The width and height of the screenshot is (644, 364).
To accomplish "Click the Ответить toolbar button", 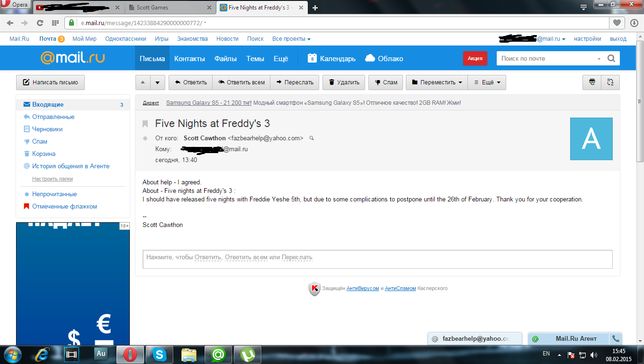I will (x=190, y=82).
